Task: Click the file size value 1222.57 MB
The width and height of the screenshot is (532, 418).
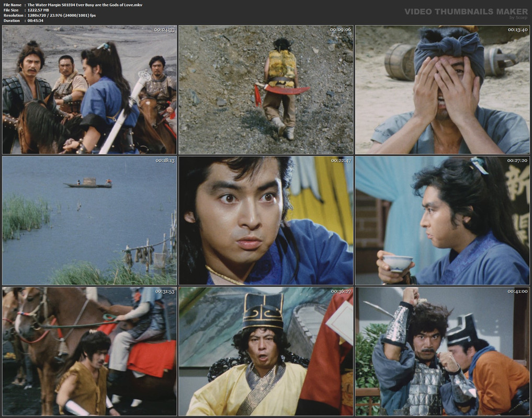Action: tap(38, 10)
